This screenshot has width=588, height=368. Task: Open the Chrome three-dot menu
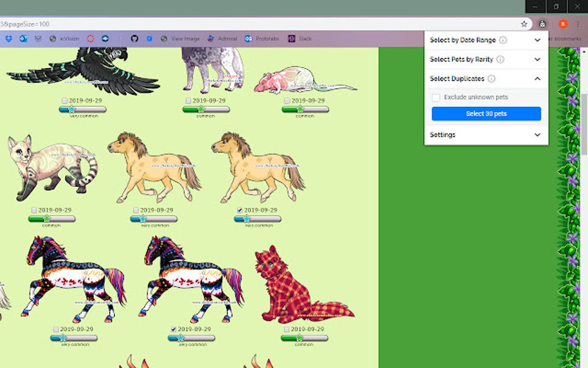coord(577,24)
